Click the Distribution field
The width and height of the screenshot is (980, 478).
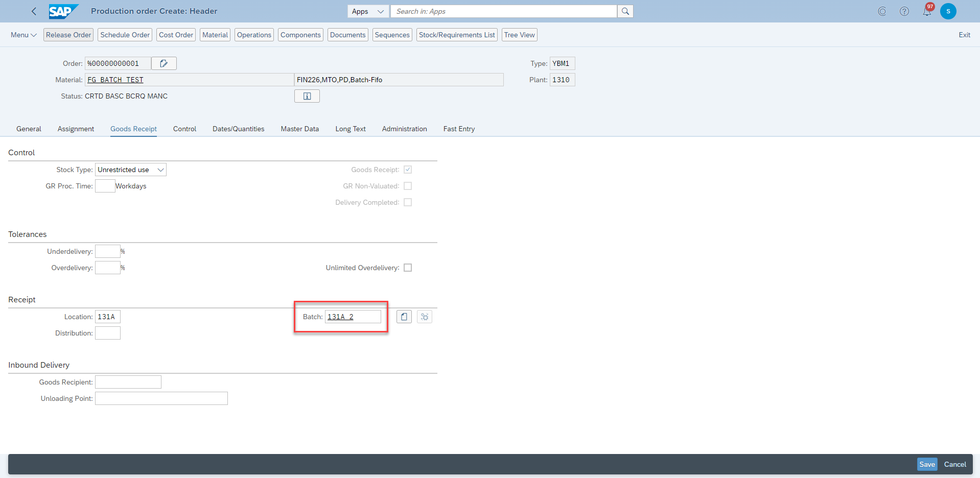click(x=108, y=333)
